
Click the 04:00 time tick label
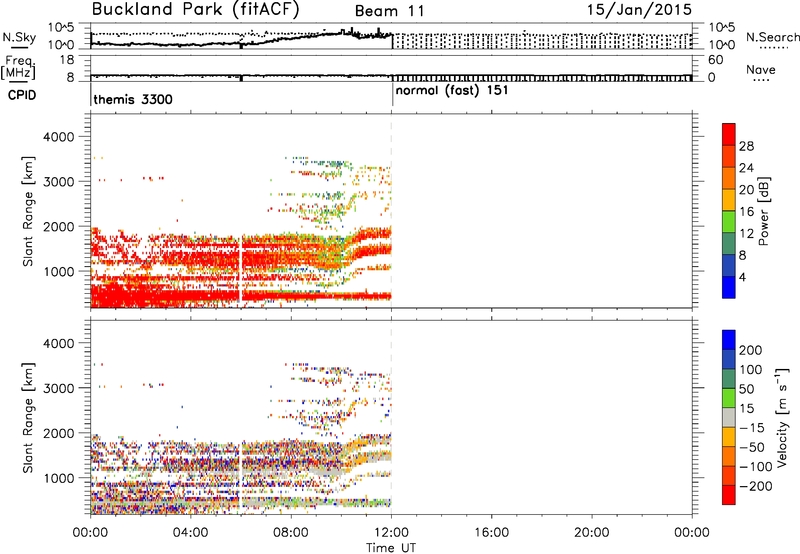190,533
